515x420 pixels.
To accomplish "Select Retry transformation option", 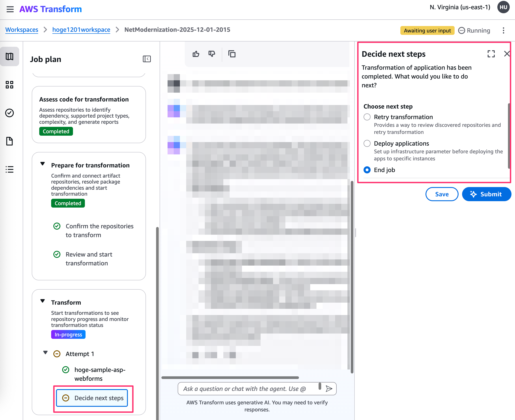I will [x=367, y=117].
